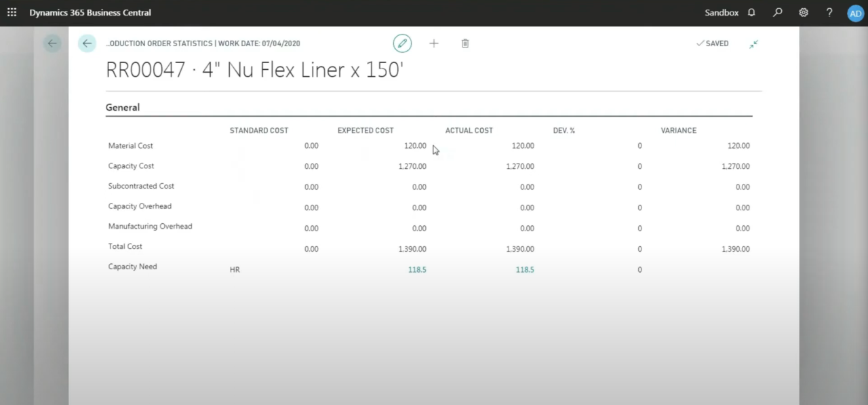The height and width of the screenshot is (405, 868).
Task: Click the Saved status indicator
Action: coord(712,43)
